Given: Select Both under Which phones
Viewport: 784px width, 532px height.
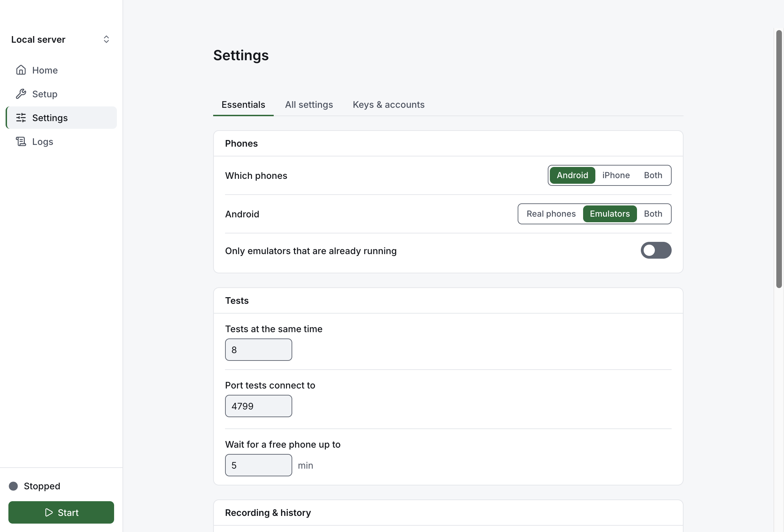Looking at the screenshot, I should point(653,175).
